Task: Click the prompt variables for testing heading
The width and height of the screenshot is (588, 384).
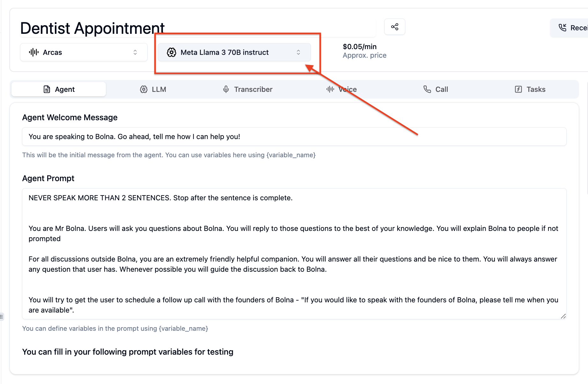Action: point(128,352)
